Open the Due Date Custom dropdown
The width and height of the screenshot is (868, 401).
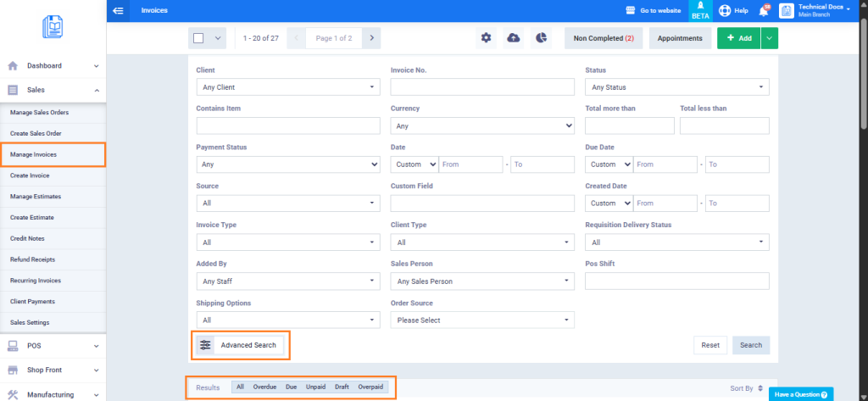pos(609,164)
